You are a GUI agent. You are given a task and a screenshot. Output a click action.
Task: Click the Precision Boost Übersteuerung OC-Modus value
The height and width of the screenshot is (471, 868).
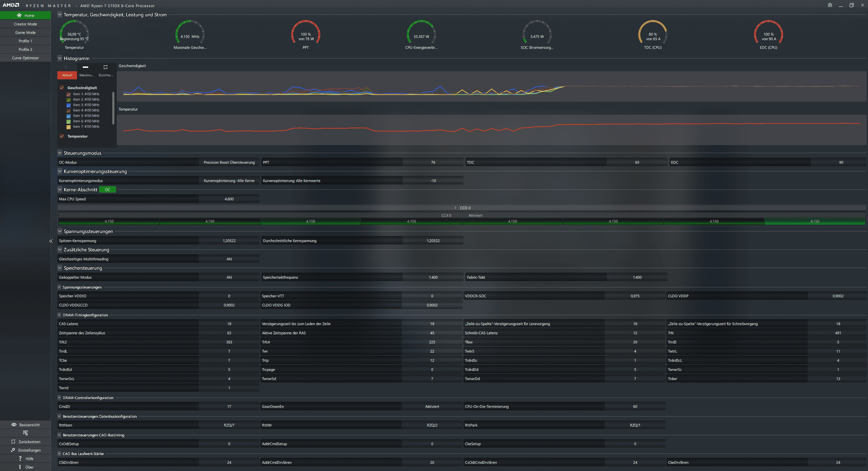tap(229, 162)
